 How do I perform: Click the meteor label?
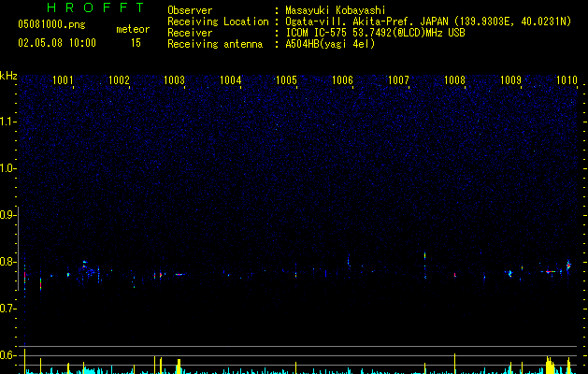coord(133,29)
